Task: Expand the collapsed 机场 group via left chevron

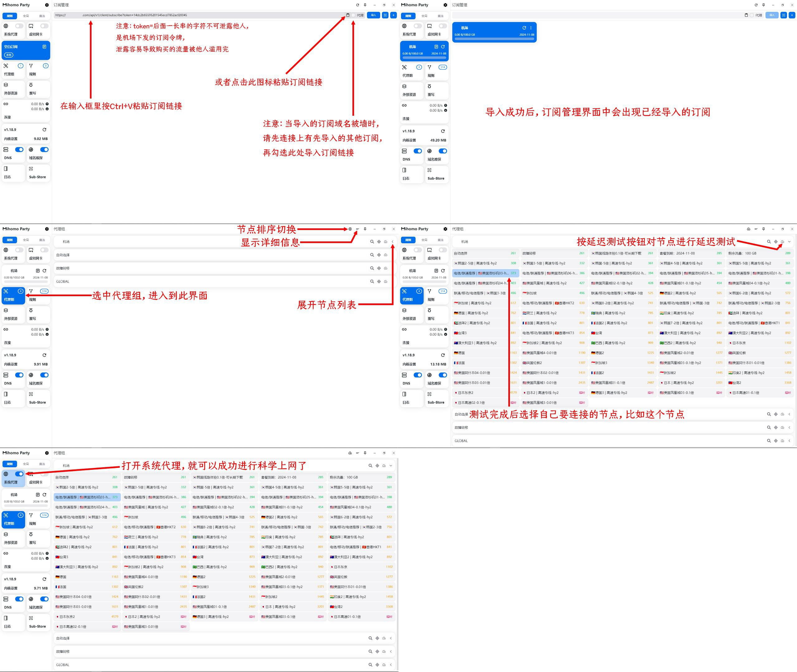Action: (x=393, y=241)
